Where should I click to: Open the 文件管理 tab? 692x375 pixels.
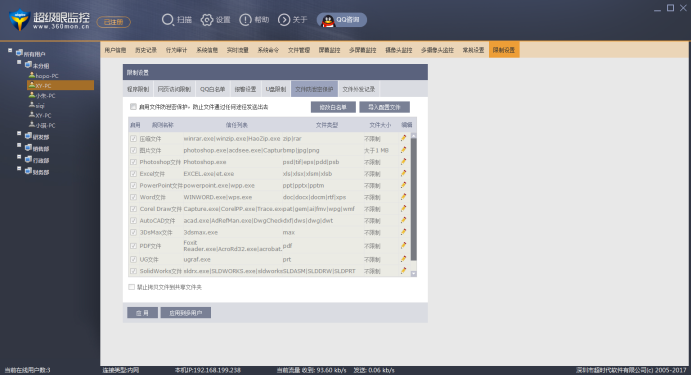pos(299,50)
